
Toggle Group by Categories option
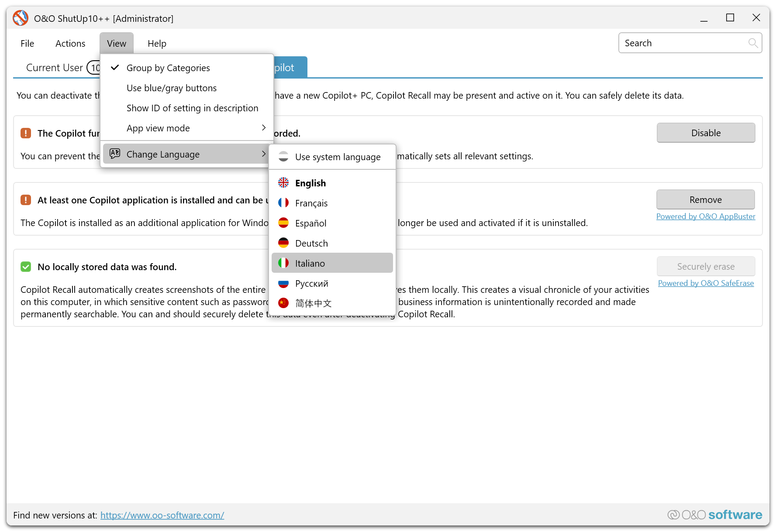coord(168,68)
